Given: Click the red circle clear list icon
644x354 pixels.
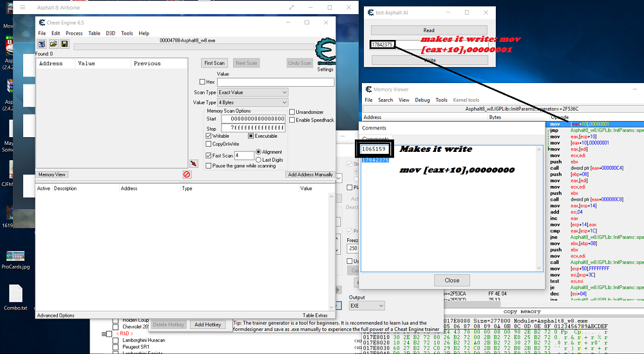Looking at the screenshot, I should click(187, 174).
